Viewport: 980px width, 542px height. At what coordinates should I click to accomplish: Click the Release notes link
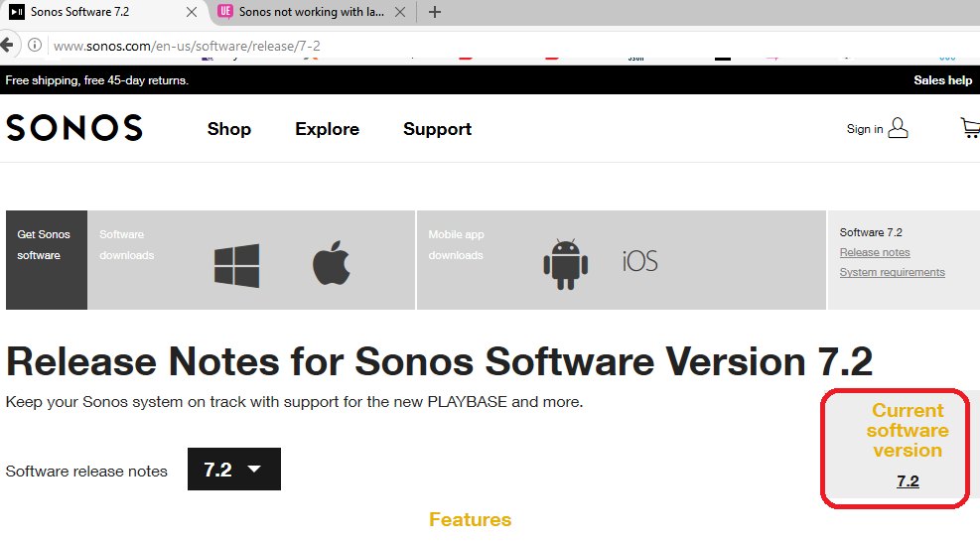(875, 252)
